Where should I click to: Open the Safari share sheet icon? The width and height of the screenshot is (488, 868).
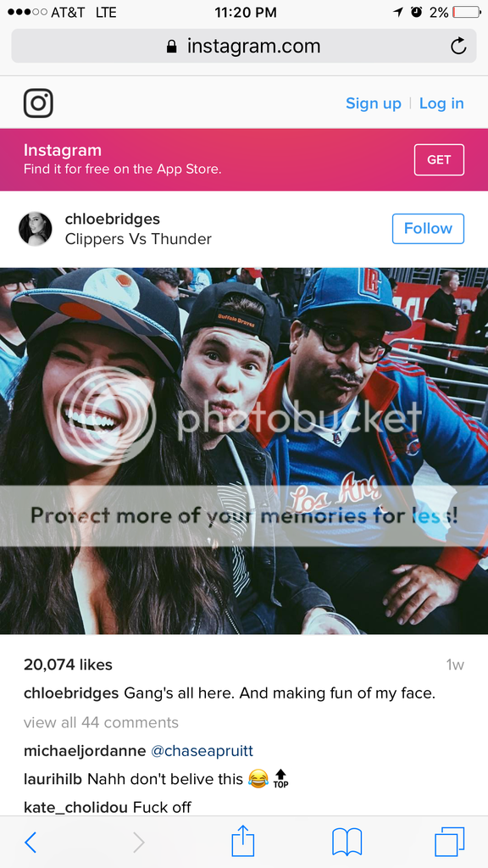point(243,841)
